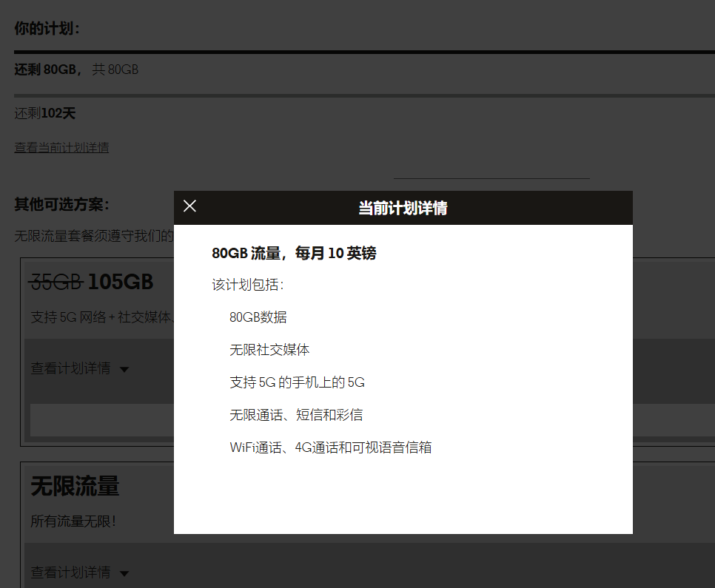This screenshot has height=588, width=715.
Task: Click the chevron next to 无限流量 plan details
Action: (124, 573)
